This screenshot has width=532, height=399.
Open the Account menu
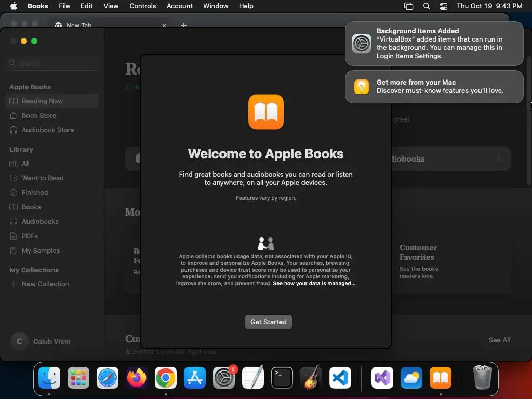point(179,6)
